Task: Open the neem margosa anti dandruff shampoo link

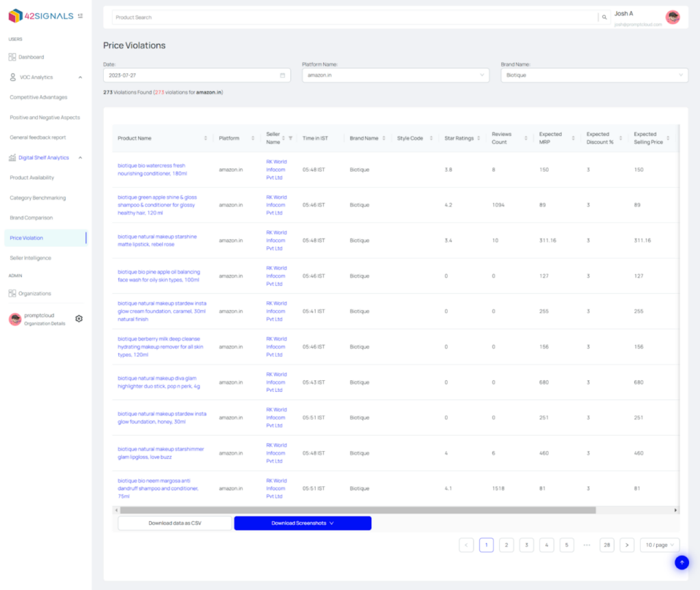Action: point(158,489)
